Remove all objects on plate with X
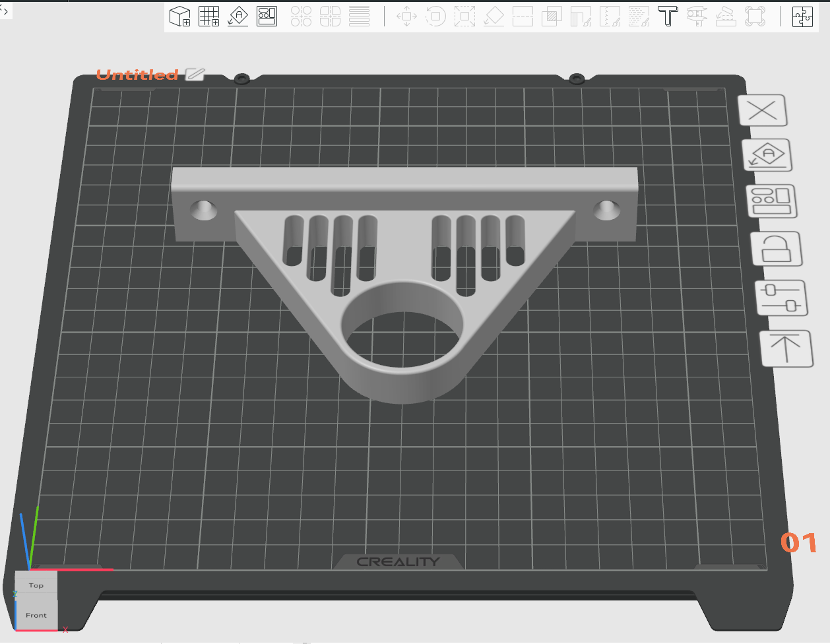Screen dimensions: 830x644 pos(763,110)
